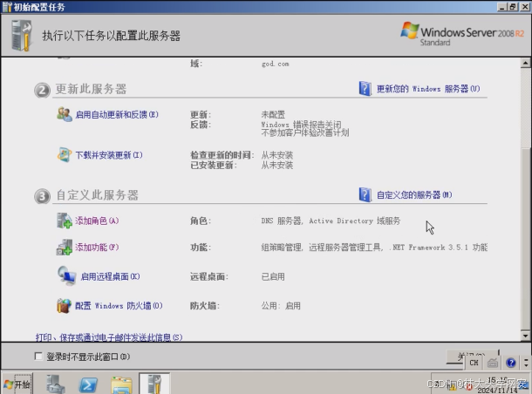Click the enable Remote Desktop computer icon

coord(66,276)
